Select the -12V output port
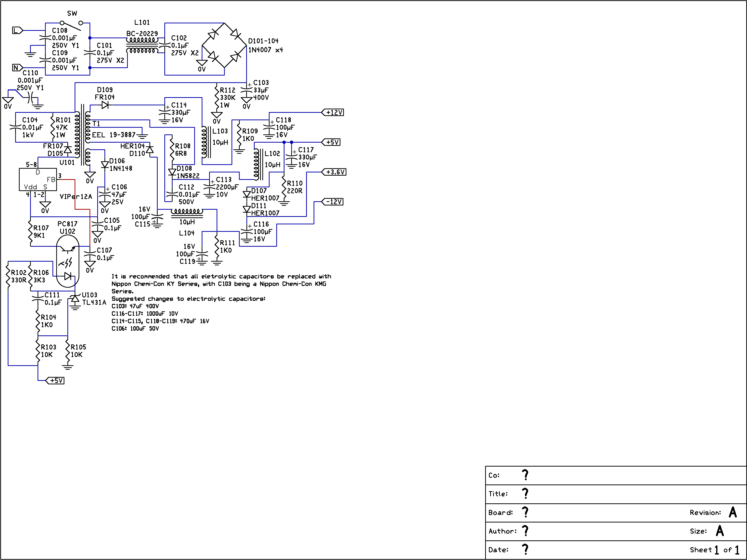This screenshot has width=747, height=560. [333, 202]
